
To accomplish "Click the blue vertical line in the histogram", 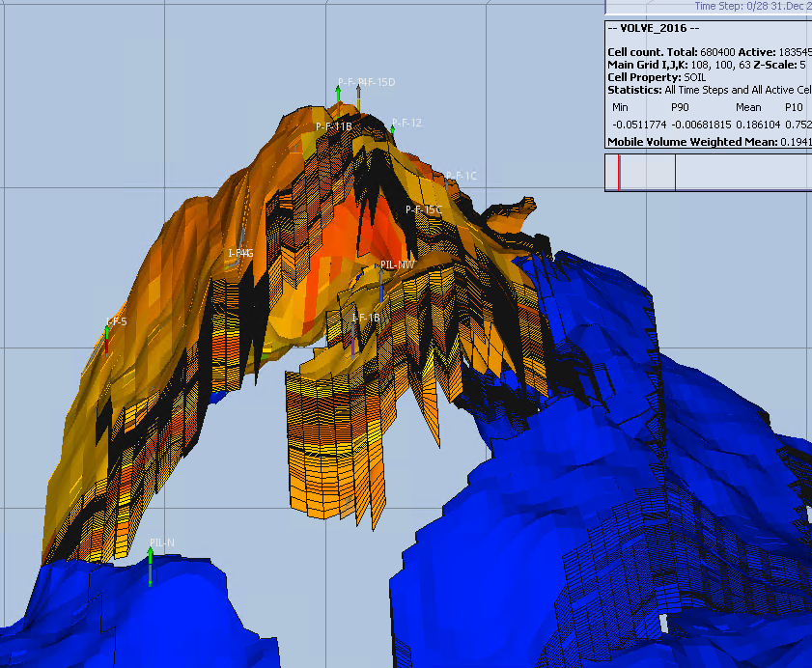I will (675, 173).
